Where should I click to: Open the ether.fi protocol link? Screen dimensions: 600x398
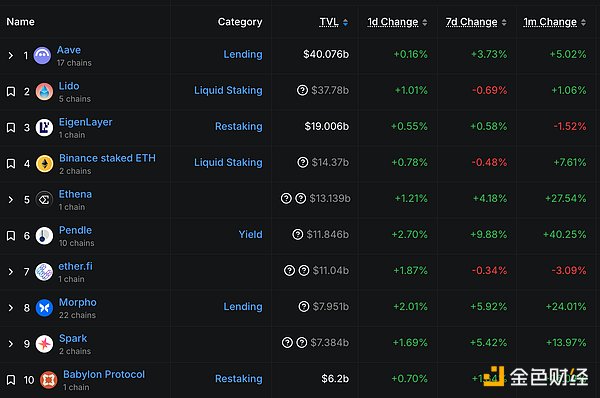75,266
